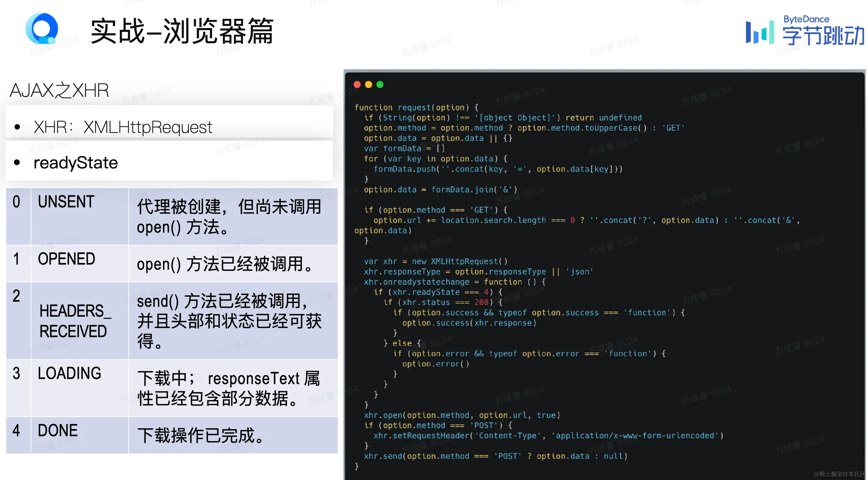
Task: Click the blue circular logo icon
Action: click(x=42, y=29)
